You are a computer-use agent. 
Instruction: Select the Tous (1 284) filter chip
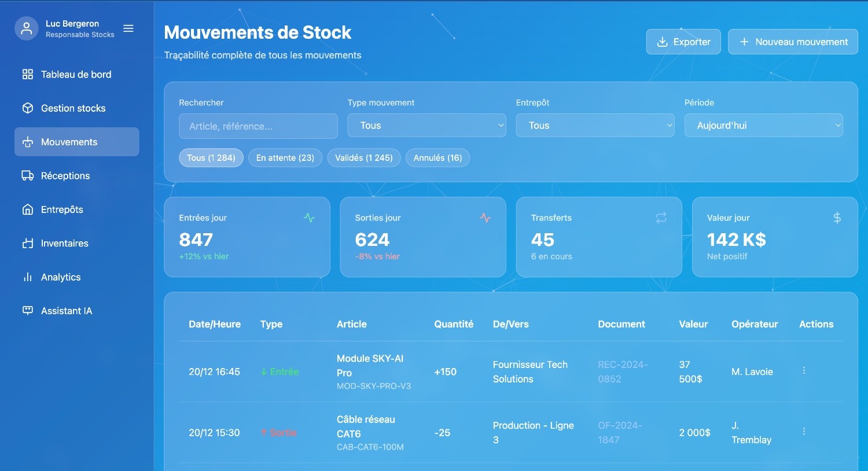[x=211, y=158]
